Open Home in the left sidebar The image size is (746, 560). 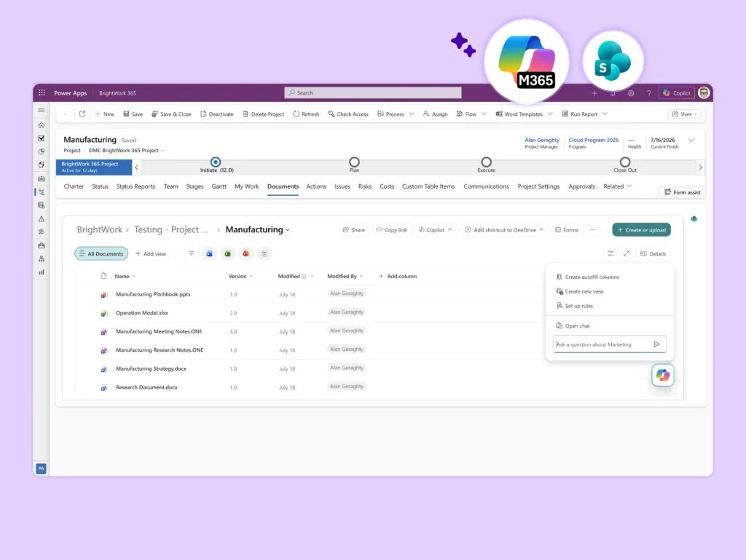pyautogui.click(x=42, y=125)
